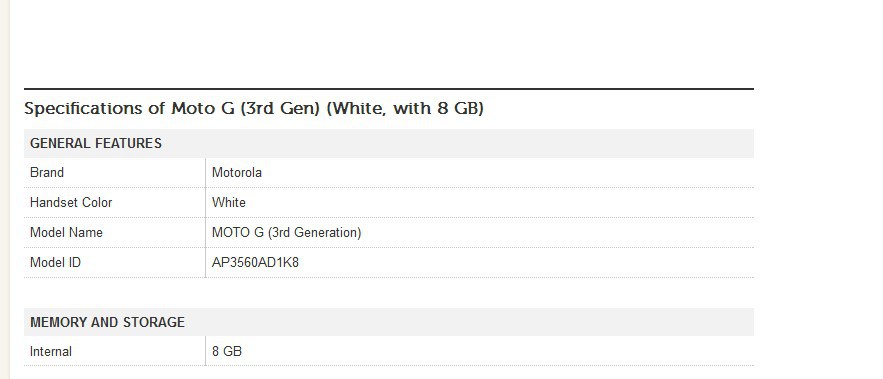883x379 pixels.
Task: Click the Handset Color label
Action: (71, 202)
